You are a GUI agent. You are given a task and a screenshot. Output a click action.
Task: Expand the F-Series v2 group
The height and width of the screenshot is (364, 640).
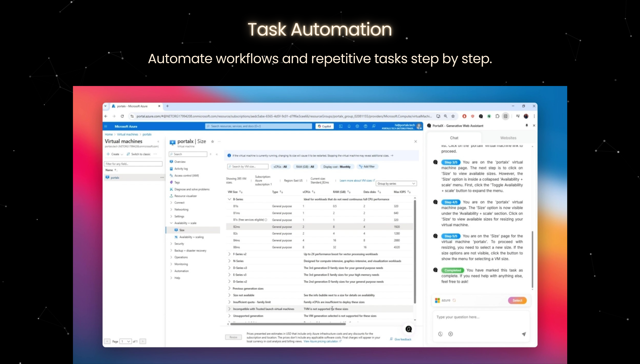229,254
